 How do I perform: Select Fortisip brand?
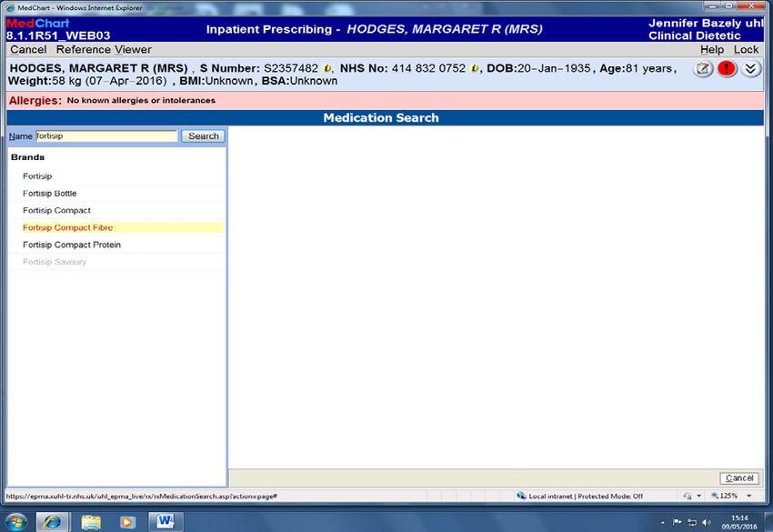coord(37,176)
